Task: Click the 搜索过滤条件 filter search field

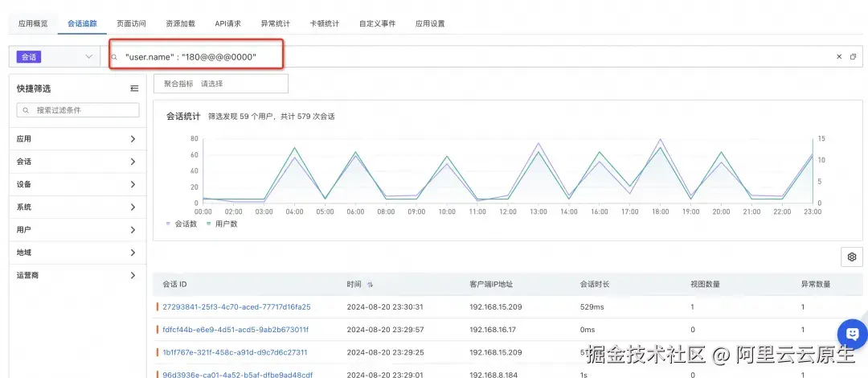Action: 78,110
